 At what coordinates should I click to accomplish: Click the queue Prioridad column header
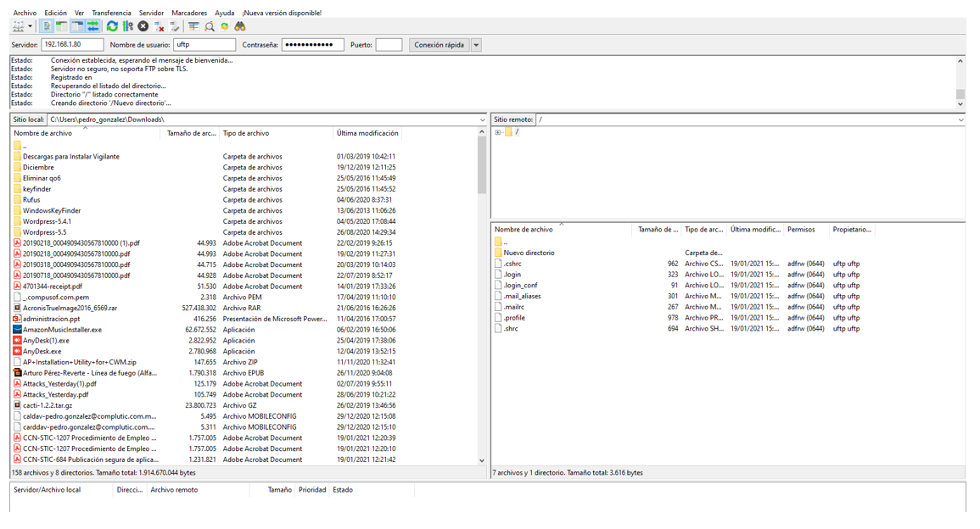[x=312, y=490]
